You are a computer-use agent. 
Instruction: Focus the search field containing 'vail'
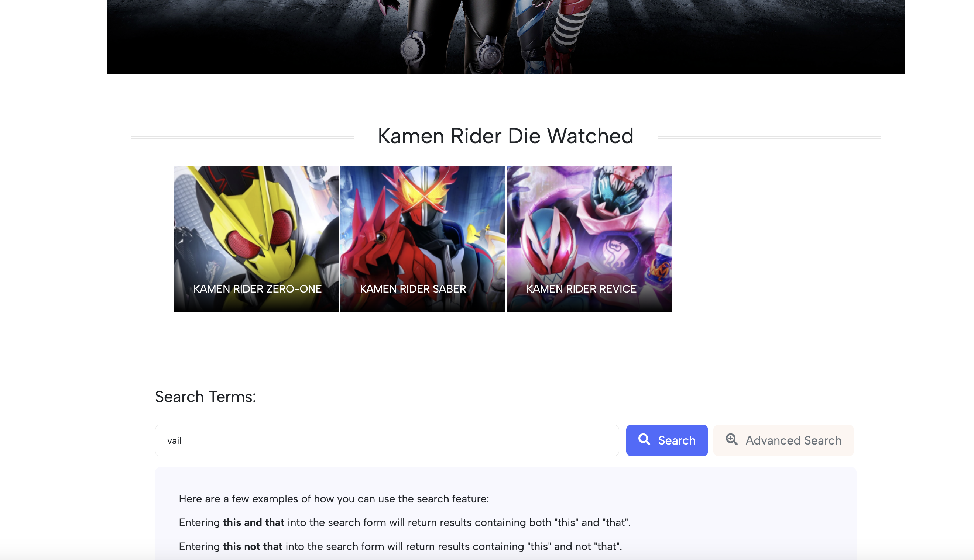(387, 440)
